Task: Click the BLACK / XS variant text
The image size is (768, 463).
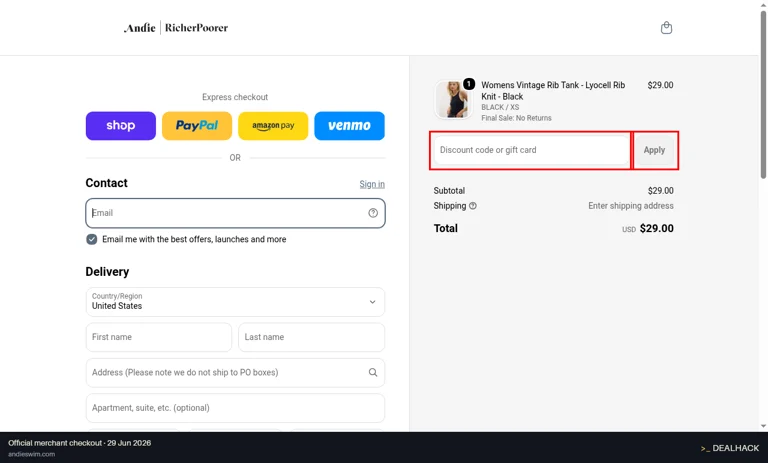Action: (x=500, y=107)
